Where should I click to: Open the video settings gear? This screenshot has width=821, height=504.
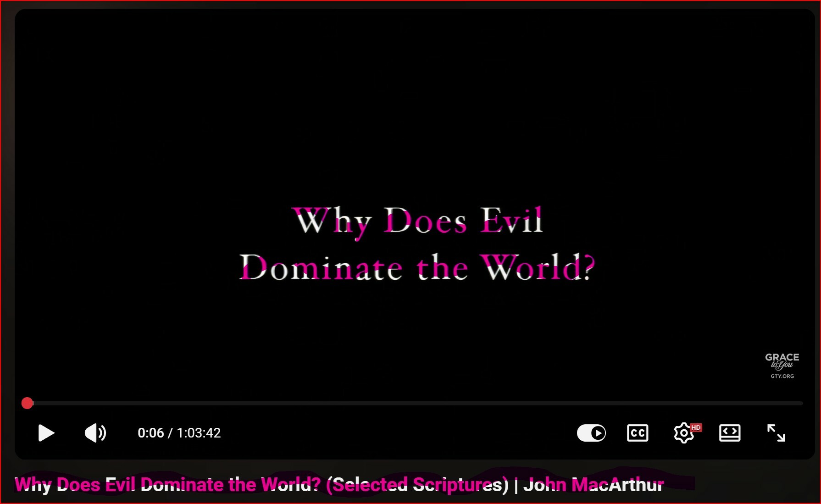coord(684,433)
